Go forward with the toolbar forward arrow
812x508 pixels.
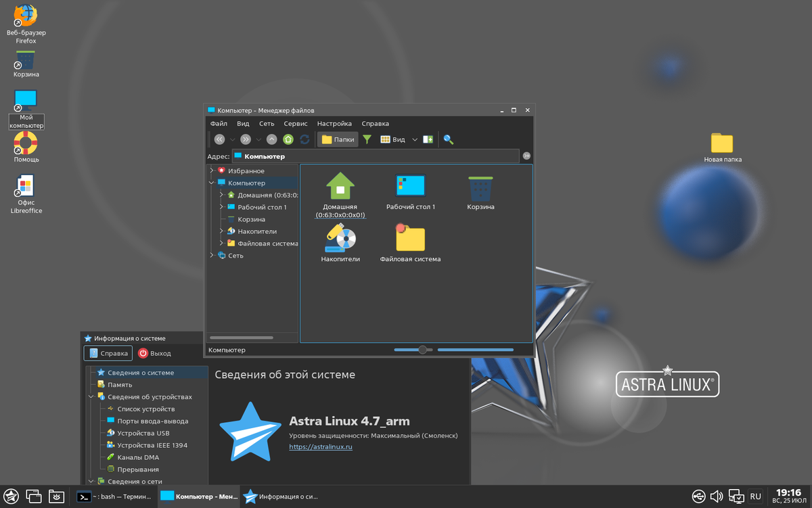[x=246, y=139]
